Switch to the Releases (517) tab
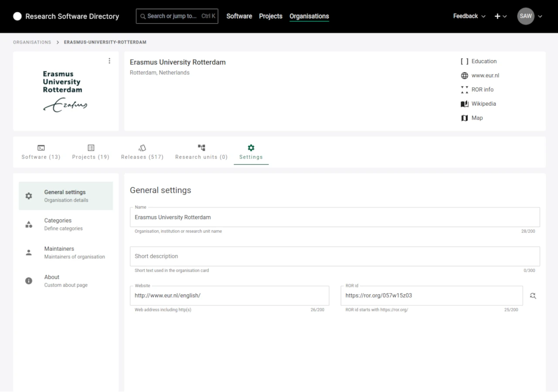 click(142, 152)
